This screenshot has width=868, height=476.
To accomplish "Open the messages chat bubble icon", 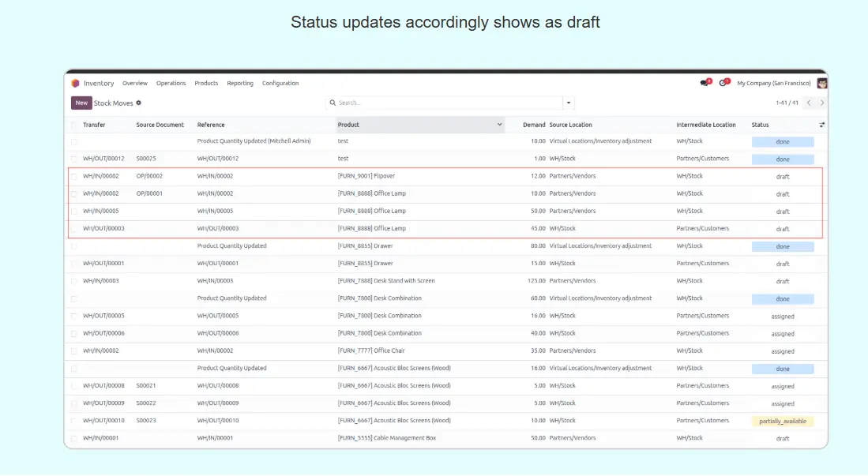I will [704, 83].
